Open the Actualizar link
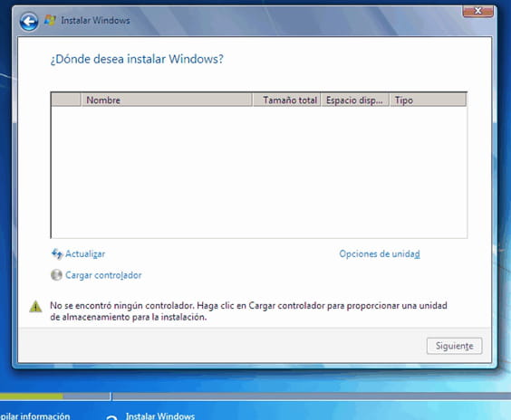511x420 pixels. coord(85,254)
